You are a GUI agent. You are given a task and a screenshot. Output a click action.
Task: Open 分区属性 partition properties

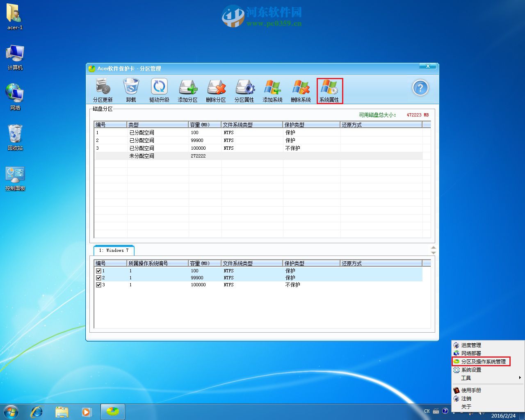point(244,90)
